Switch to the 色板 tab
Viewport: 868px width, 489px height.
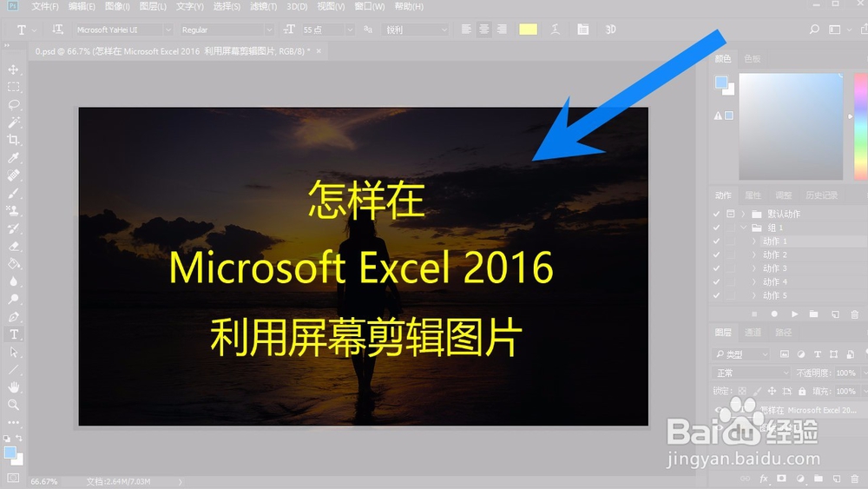coord(753,59)
